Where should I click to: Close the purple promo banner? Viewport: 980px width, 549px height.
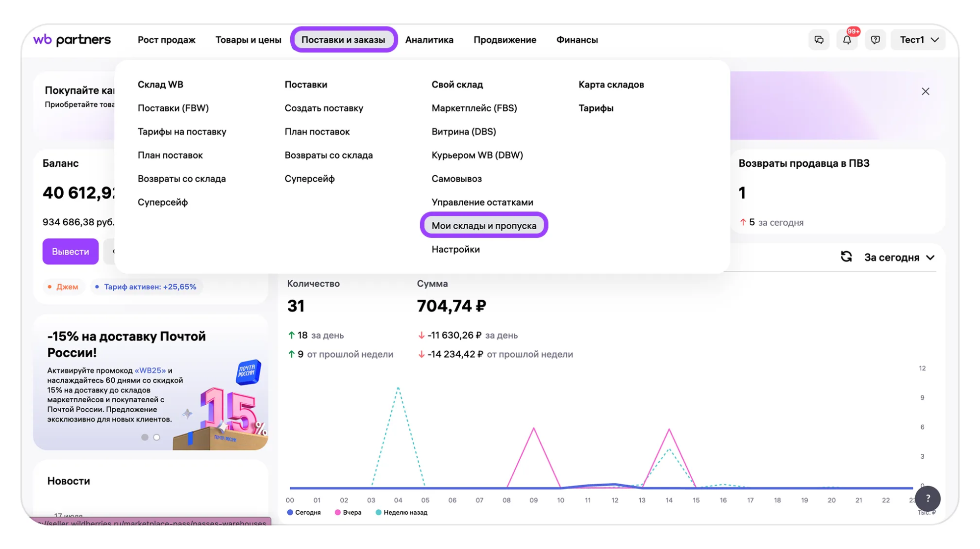925,91
